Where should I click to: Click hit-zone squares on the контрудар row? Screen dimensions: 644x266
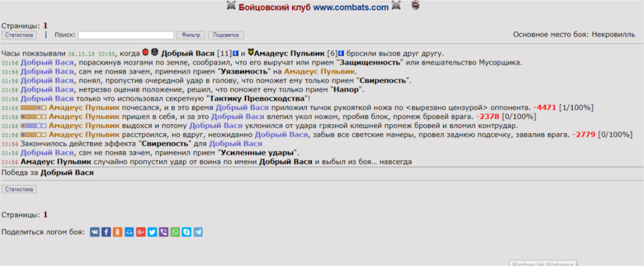34,126
